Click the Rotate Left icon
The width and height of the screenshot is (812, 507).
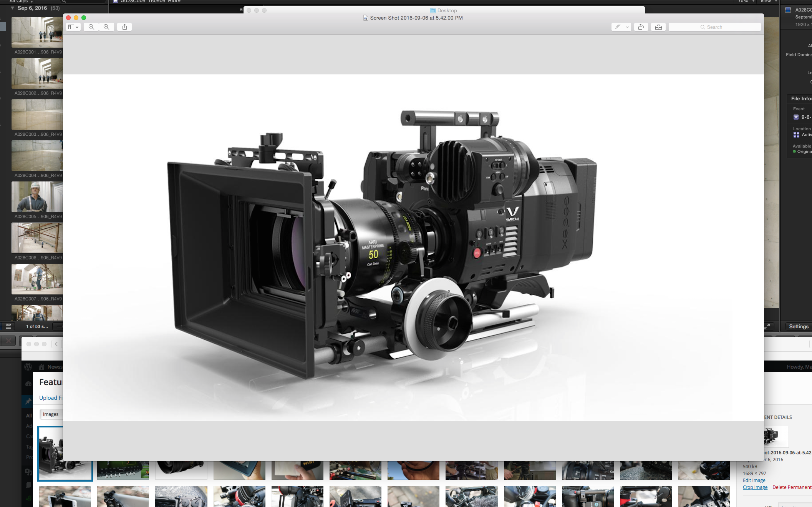641,27
